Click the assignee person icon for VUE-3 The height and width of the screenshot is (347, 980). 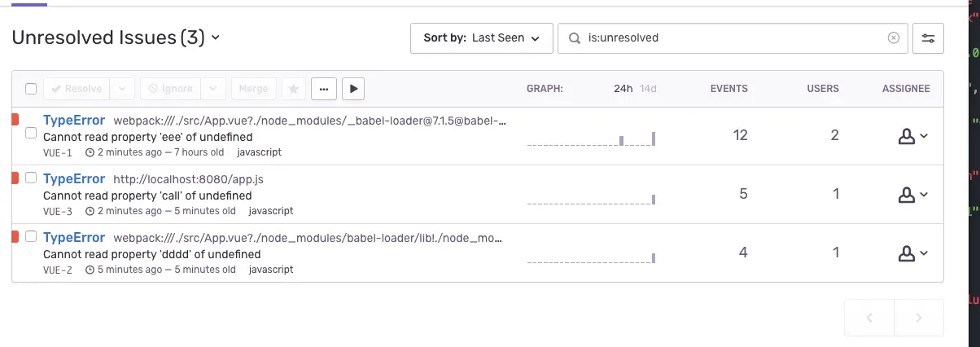point(907,195)
